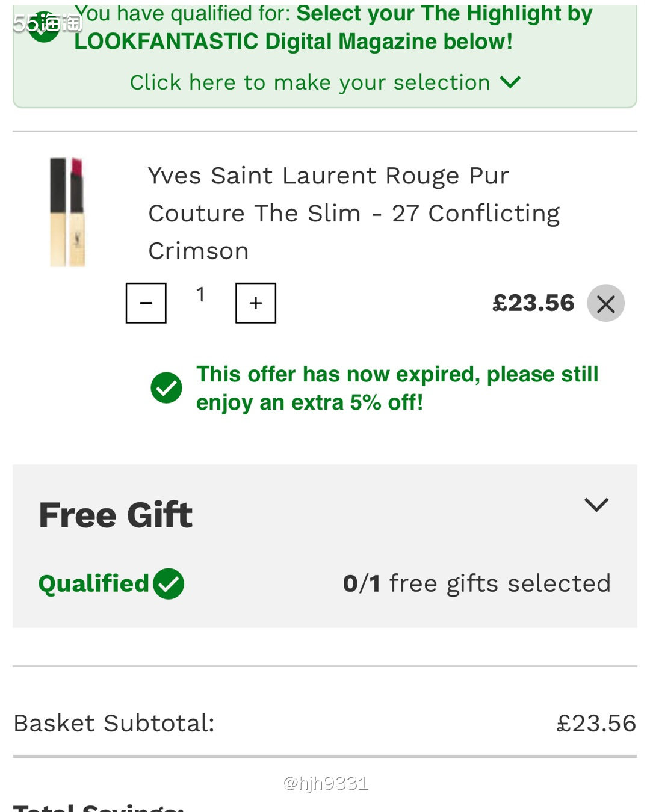Decrease lipstick quantity with minus button
The image size is (650, 812).
click(x=146, y=303)
